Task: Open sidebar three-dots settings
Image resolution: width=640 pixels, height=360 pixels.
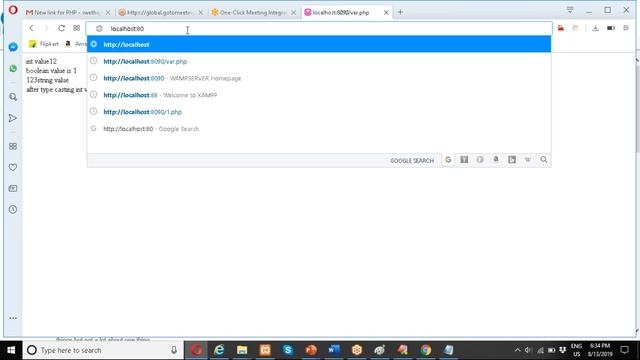Action: [x=13, y=318]
